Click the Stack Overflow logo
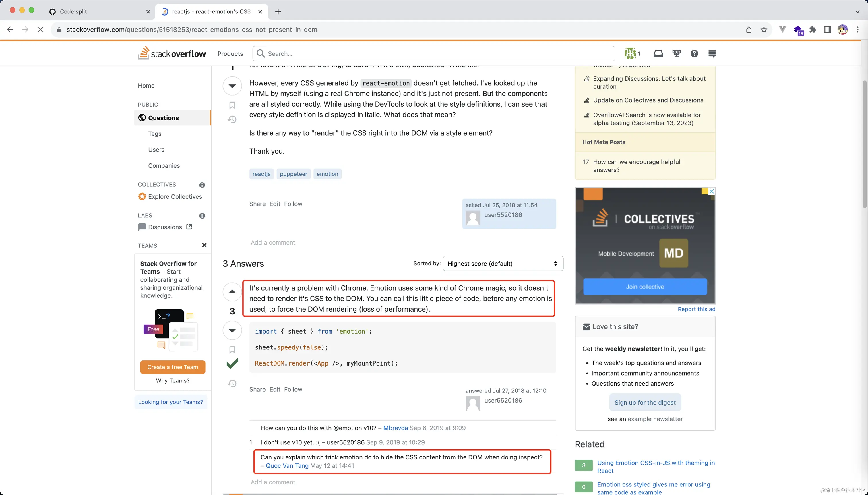 (172, 53)
